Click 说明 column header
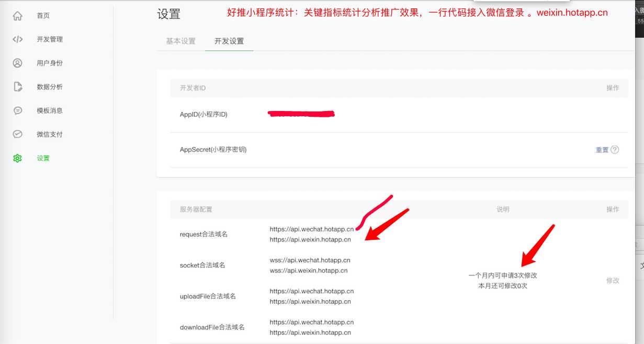The height and width of the screenshot is (344, 644). click(x=503, y=209)
